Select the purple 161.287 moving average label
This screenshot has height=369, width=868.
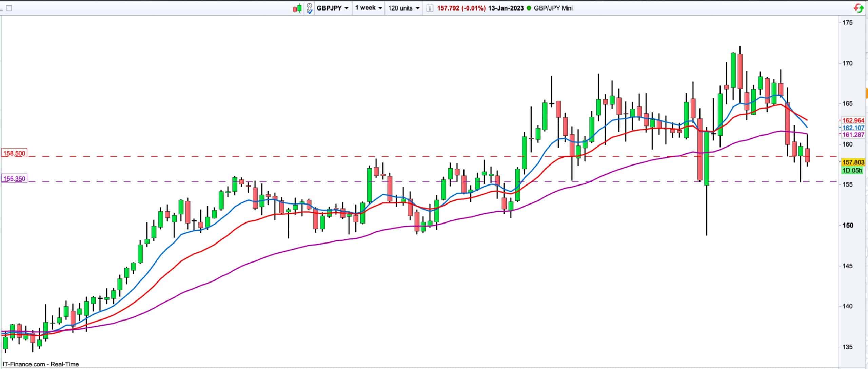[x=853, y=135]
